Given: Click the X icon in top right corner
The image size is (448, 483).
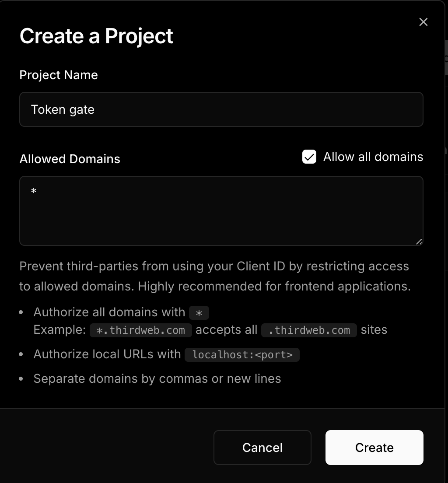Looking at the screenshot, I should (423, 21).
